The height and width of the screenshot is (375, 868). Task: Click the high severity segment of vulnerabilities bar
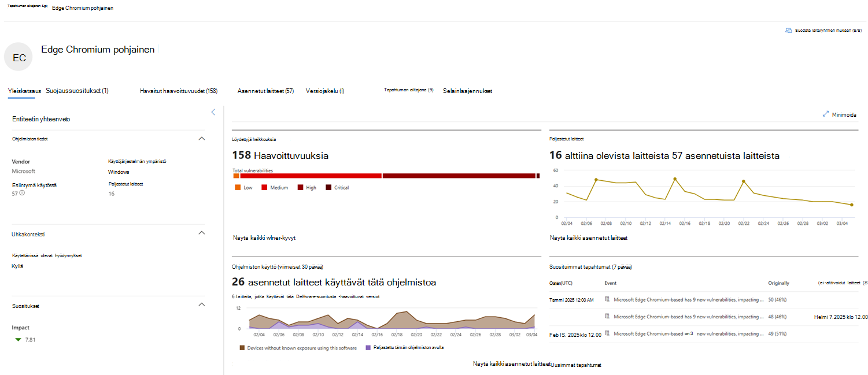click(459, 176)
